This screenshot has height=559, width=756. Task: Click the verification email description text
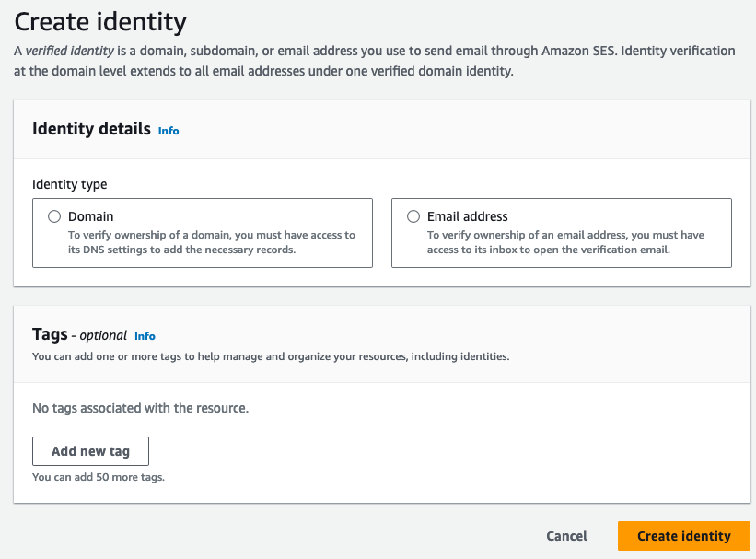(x=565, y=242)
